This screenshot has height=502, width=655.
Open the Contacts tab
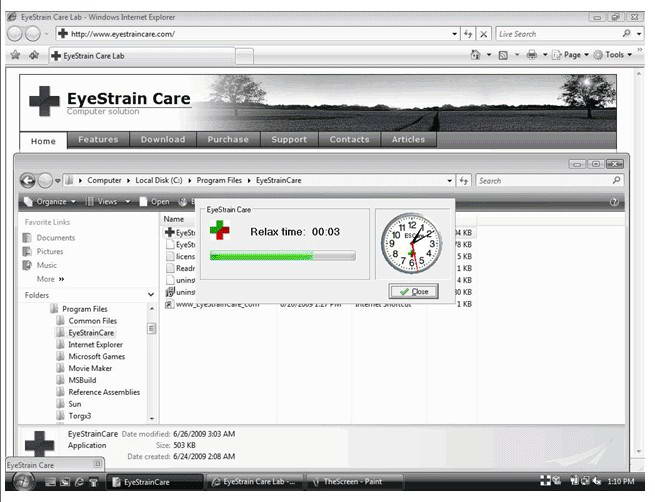tap(350, 139)
